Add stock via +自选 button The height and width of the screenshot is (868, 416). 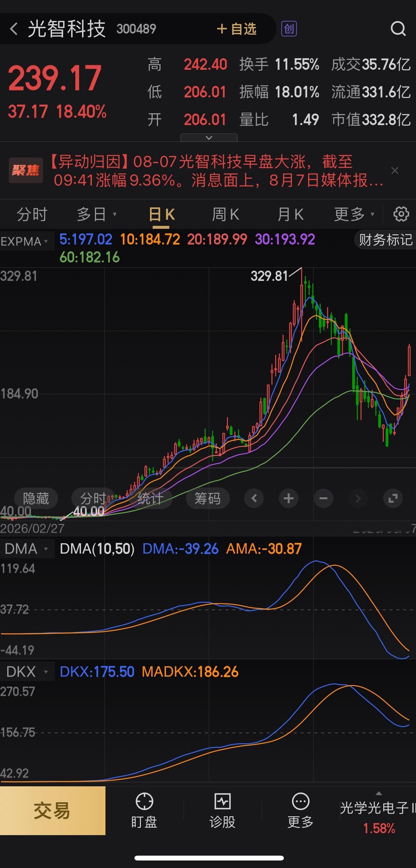point(237,29)
